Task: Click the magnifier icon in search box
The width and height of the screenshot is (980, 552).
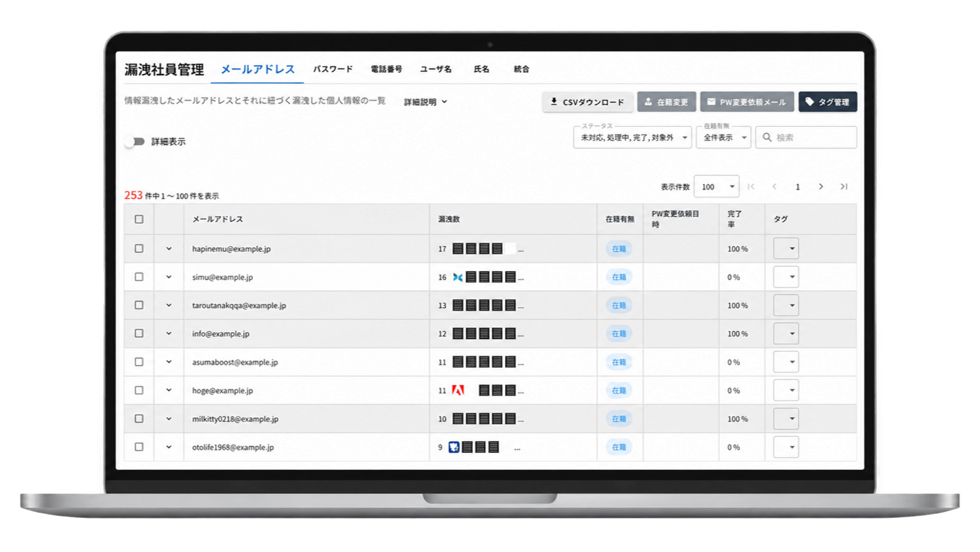Action: click(x=767, y=137)
